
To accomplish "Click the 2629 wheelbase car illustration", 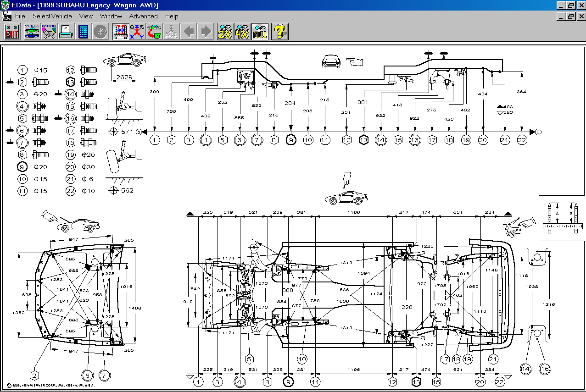I will pos(124,60).
